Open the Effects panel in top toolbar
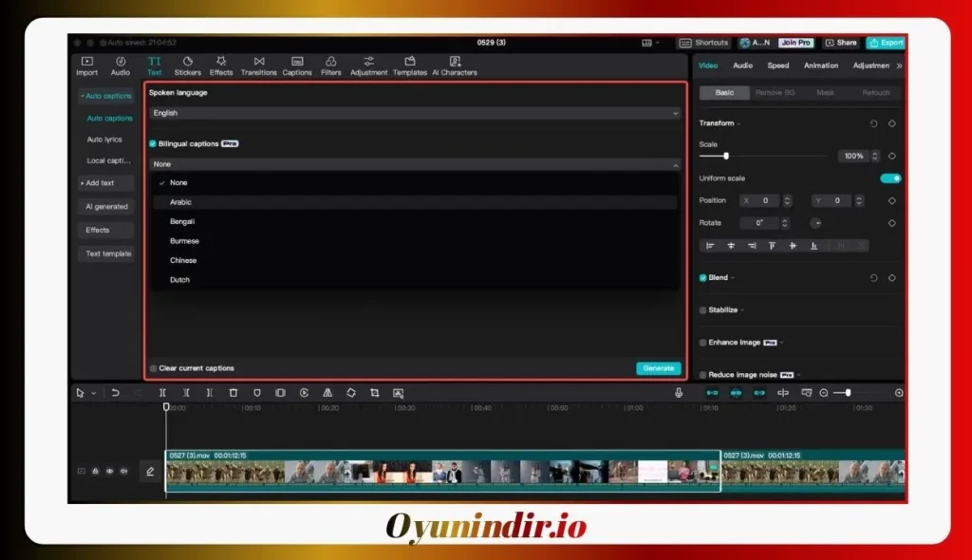Screen dimensions: 972x560 coord(220,65)
